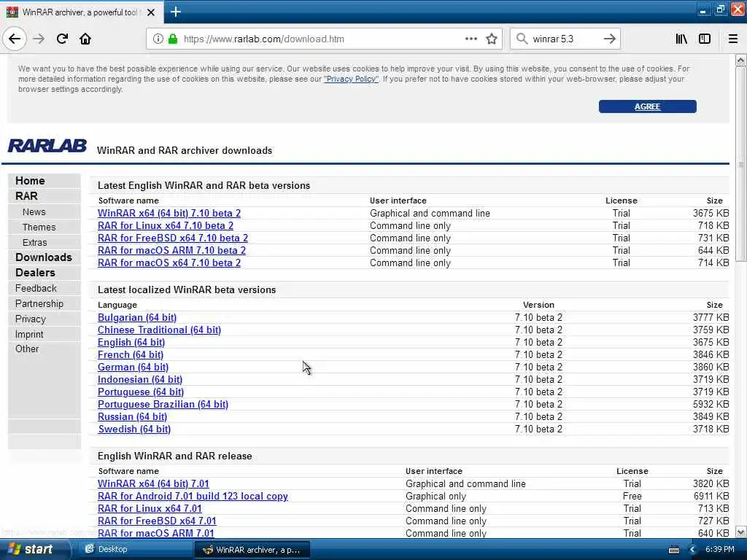
Task: Download English (64 bit) localized beta
Action: click(131, 343)
